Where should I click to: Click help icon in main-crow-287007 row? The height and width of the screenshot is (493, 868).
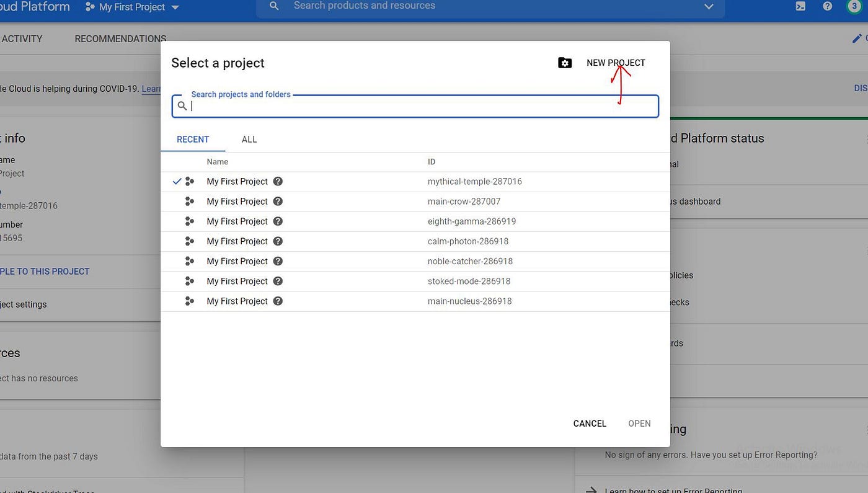[x=278, y=202]
